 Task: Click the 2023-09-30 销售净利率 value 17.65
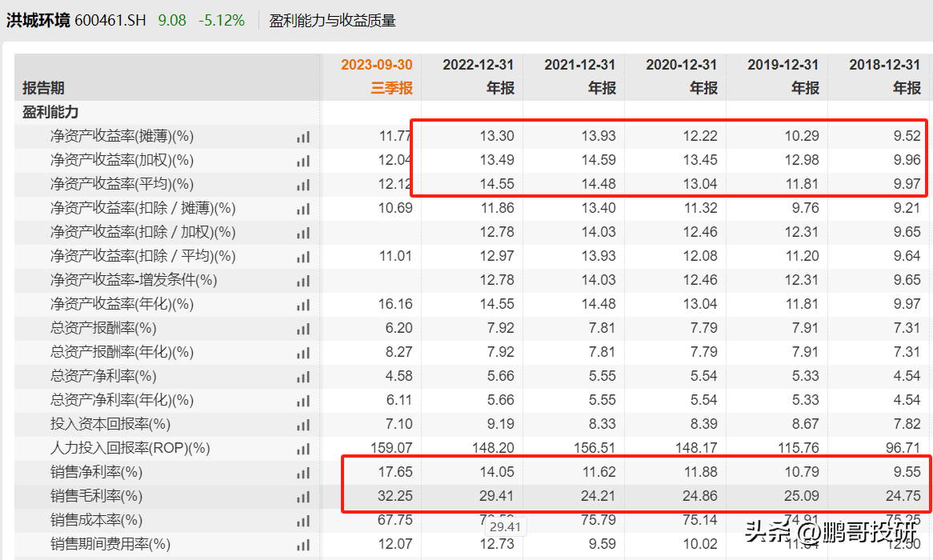[395, 472]
